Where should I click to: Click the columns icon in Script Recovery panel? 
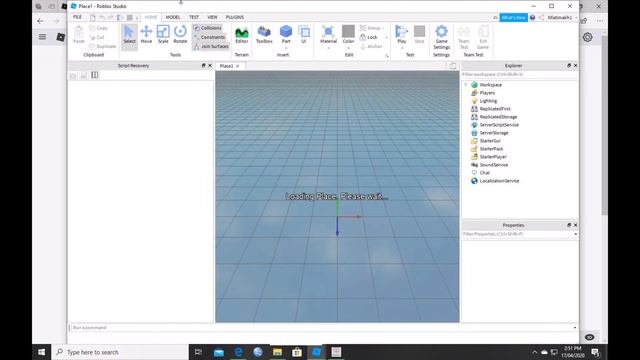pyautogui.click(x=95, y=75)
